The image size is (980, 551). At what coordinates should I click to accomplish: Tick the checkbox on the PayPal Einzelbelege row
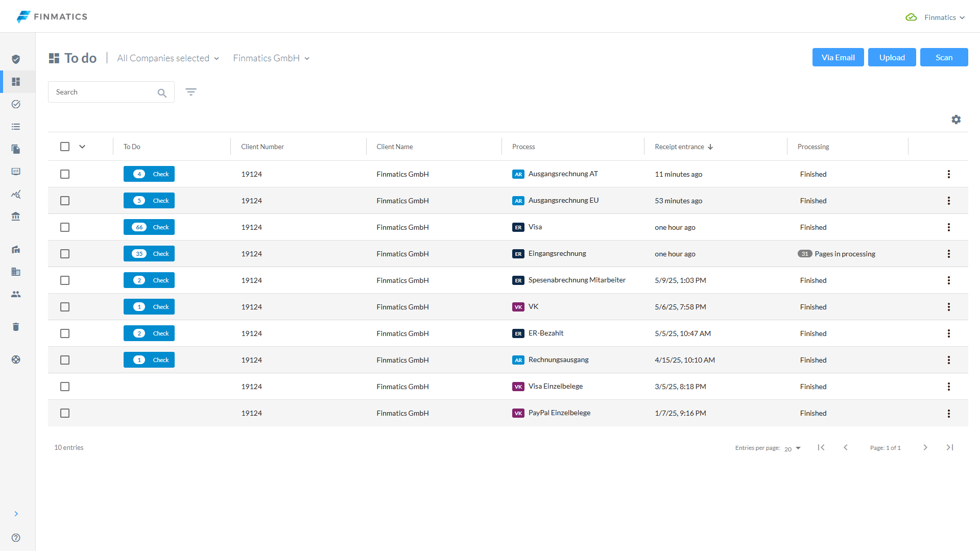click(x=65, y=413)
